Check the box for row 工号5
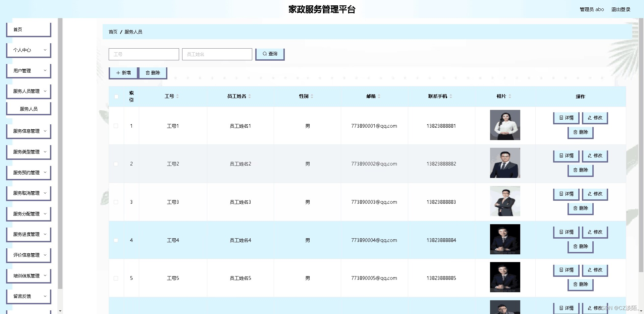The image size is (644, 314). [x=116, y=278]
